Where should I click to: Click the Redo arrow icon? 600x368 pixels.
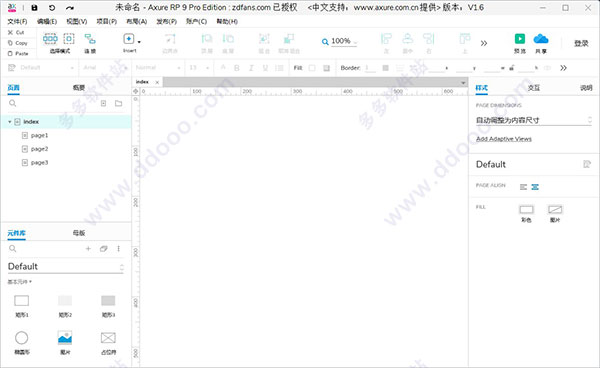pyautogui.click(x=69, y=8)
